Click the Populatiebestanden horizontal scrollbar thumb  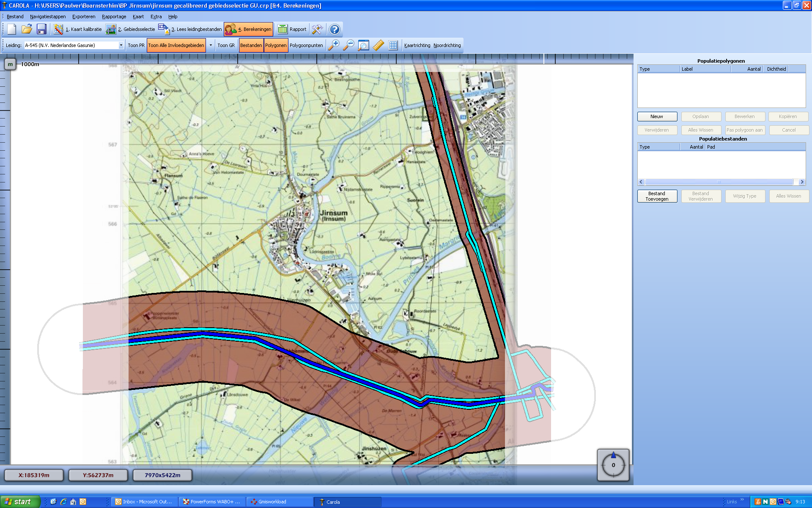(719, 182)
